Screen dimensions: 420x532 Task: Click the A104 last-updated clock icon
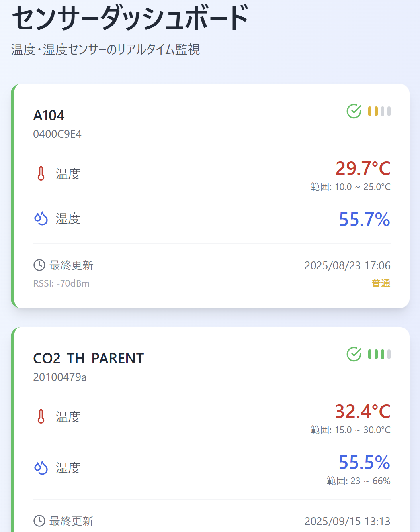[39, 265]
